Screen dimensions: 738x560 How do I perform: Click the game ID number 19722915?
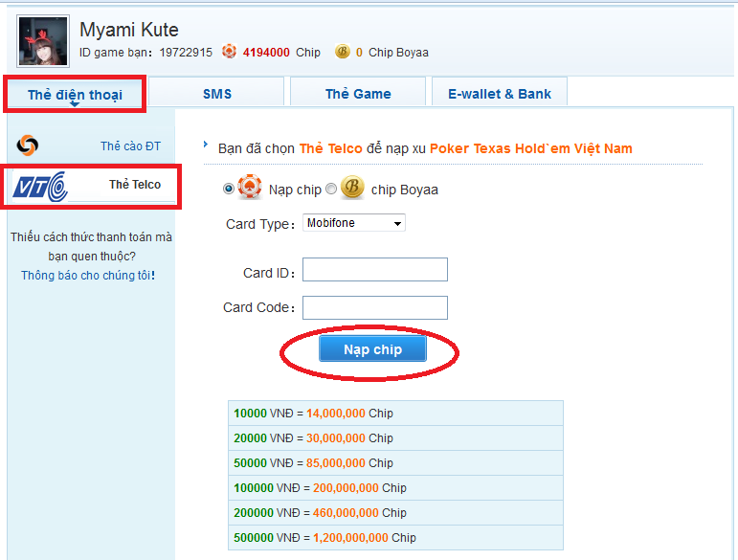(x=186, y=53)
